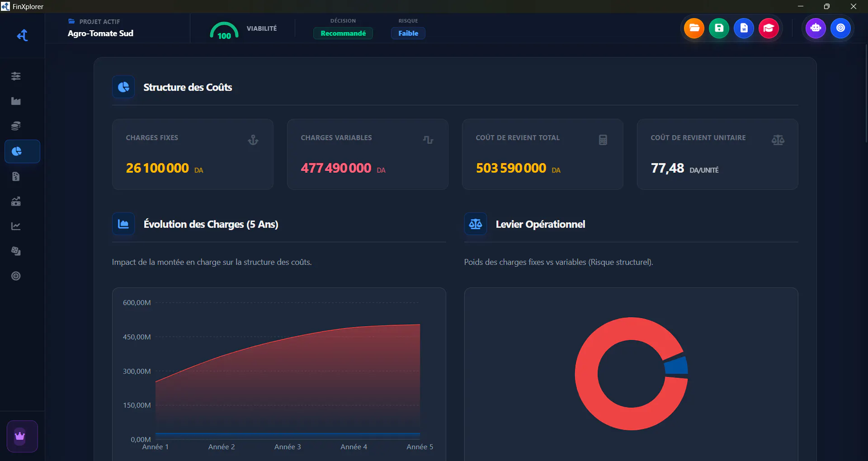Viewport: 868px width, 461px height.
Task: Click the PROJET ACTIF label
Action: click(99, 22)
